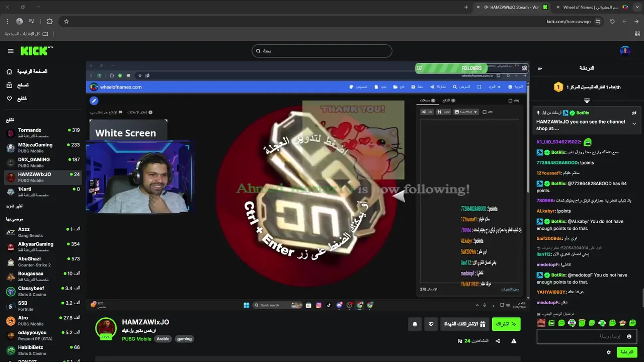Open the Kick hamburger sidebar menu
The image size is (644, 362).
pos(11,51)
